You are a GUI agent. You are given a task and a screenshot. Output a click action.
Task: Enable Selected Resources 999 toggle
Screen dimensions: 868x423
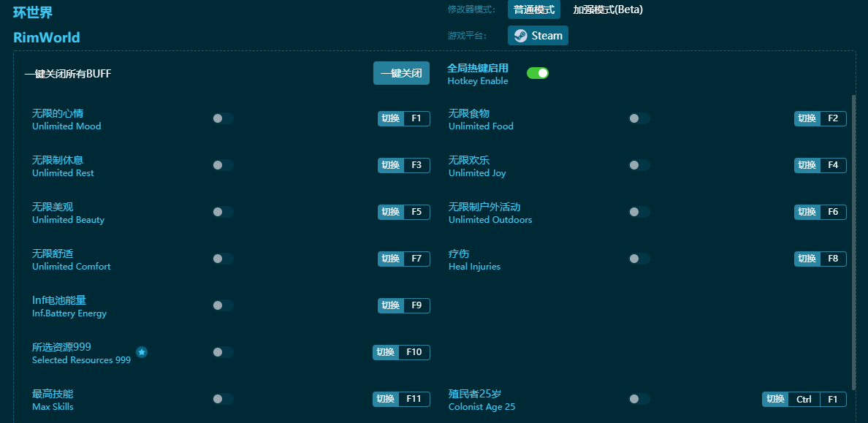tap(223, 352)
